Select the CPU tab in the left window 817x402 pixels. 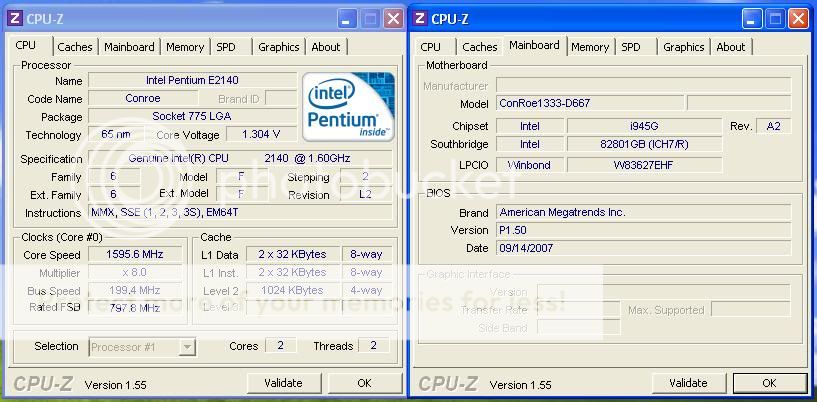(x=26, y=45)
